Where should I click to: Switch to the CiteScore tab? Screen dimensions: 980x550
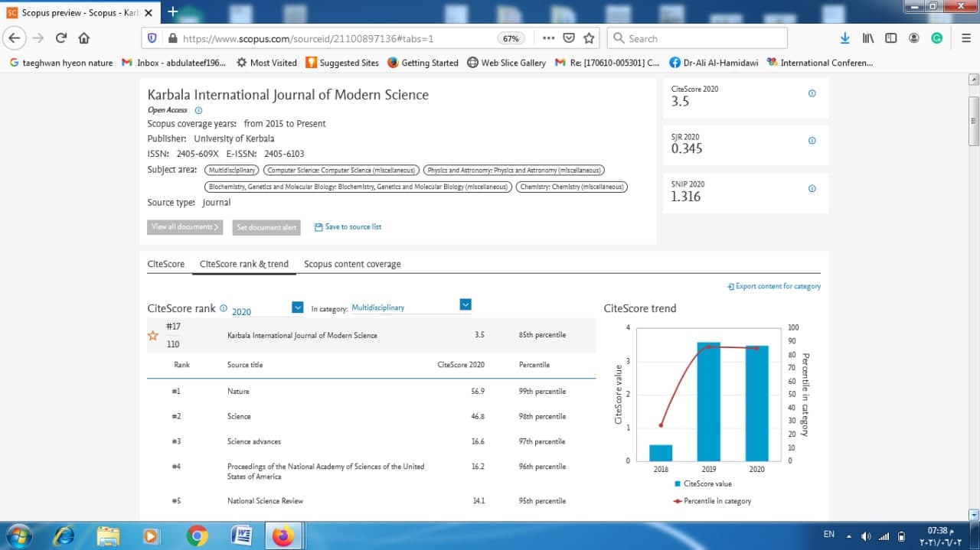(x=165, y=264)
